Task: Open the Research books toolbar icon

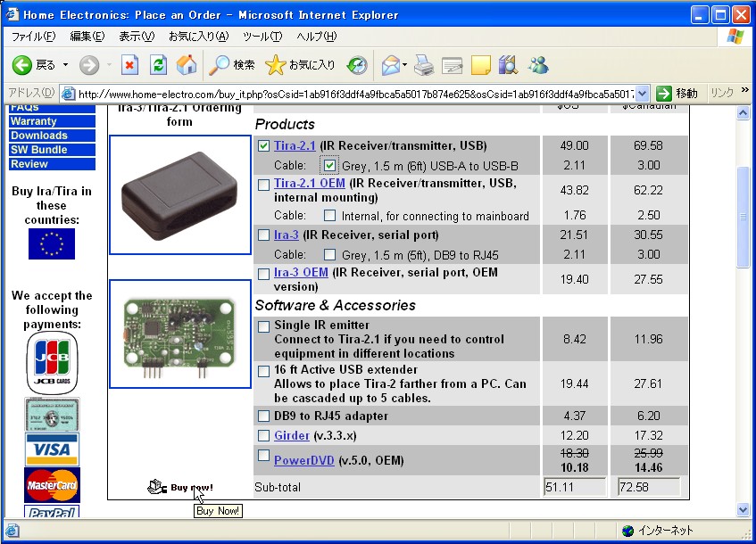Action: 508,65
